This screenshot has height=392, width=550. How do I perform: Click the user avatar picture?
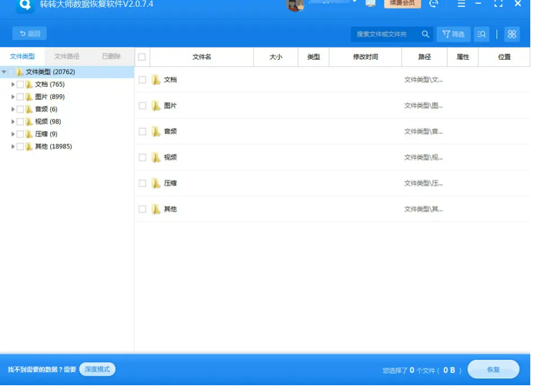295,5
